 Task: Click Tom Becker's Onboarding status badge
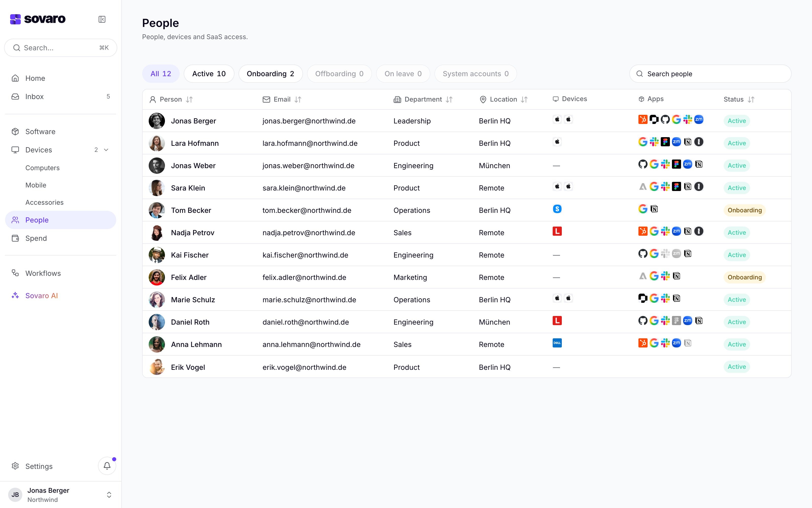744,210
